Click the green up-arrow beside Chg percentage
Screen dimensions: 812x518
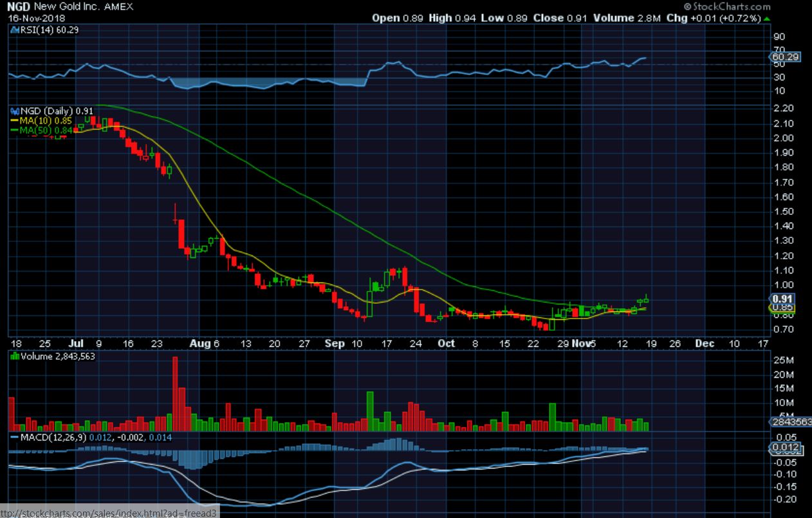tap(765, 18)
